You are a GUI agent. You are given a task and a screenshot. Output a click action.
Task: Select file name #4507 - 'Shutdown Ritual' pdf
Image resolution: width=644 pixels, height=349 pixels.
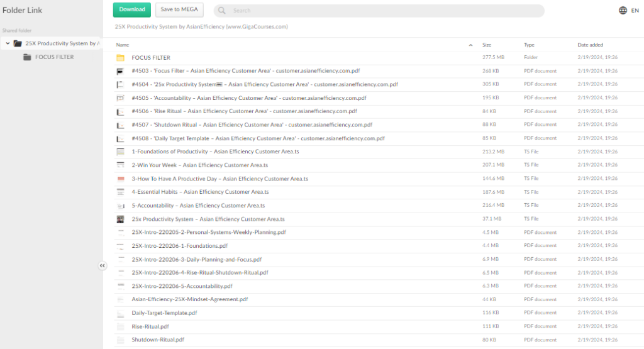coord(252,125)
